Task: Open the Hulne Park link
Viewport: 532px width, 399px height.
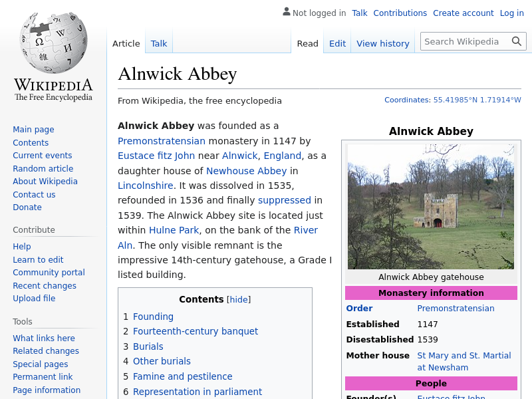Action: (x=174, y=230)
